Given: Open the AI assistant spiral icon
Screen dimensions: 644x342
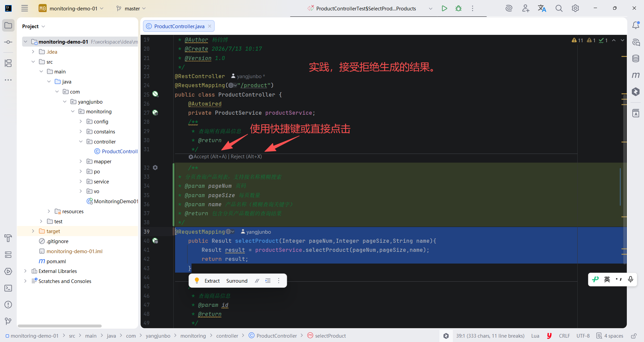Looking at the screenshot, I should click(509, 8).
